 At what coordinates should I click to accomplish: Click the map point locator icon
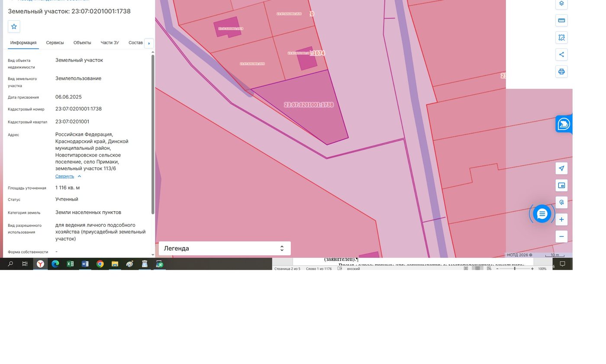[x=561, y=203]
